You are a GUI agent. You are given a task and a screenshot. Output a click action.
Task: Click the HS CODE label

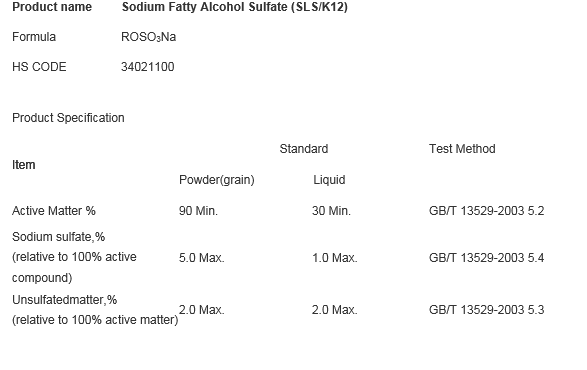(x=39, y=67)
